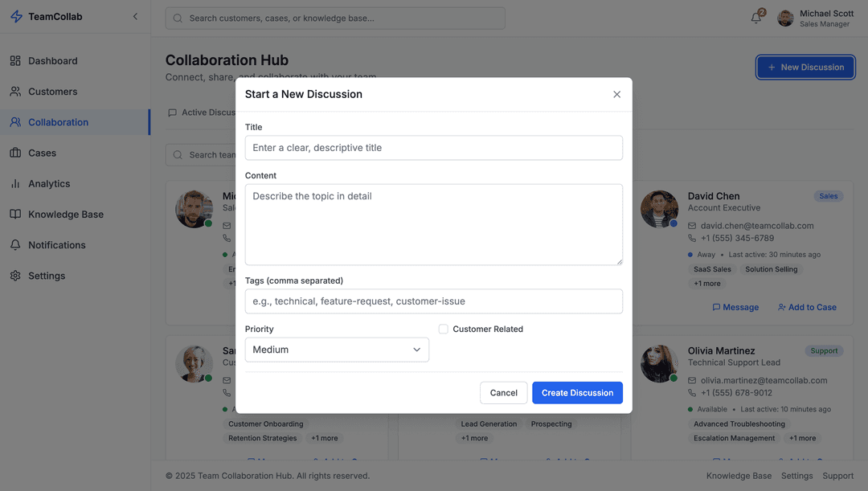Cancel the new discussion dialog
Viewport: 868px width, 491px height.
tap(503, 393)
